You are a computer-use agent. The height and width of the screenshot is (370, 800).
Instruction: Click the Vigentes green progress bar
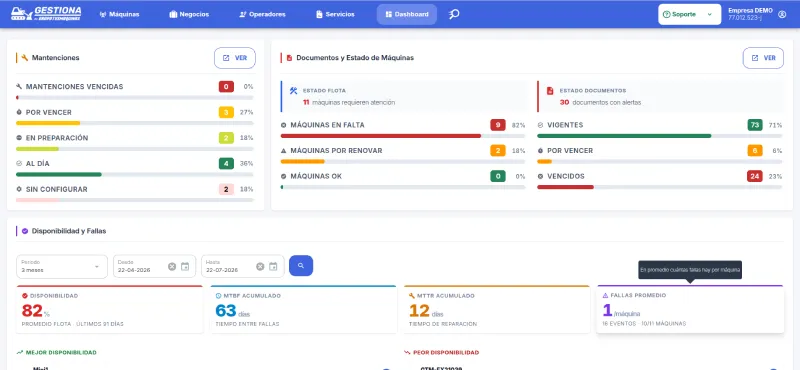624,136
